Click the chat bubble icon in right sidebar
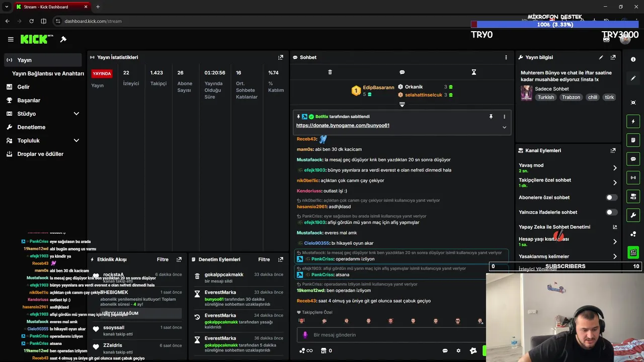The image size is (644, 362). point(633,159)
